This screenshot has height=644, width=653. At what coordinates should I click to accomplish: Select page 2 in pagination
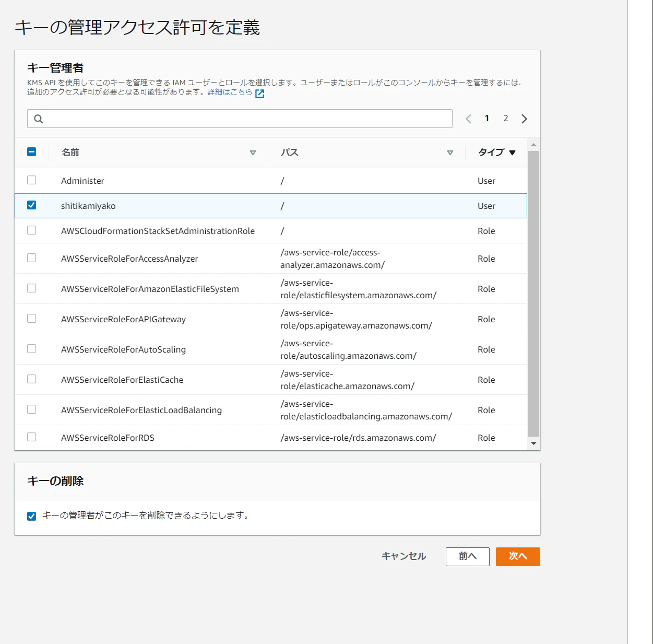click(506, 119)
